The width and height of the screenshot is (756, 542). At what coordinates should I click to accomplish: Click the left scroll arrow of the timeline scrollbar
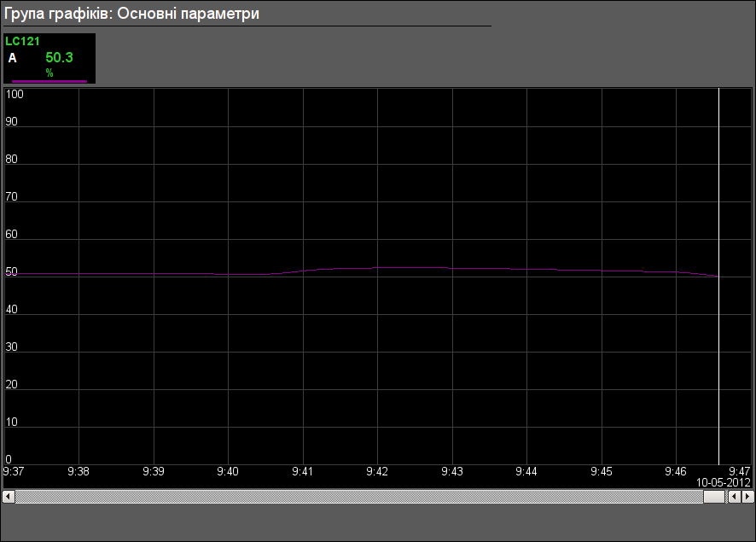pos(9,496)
